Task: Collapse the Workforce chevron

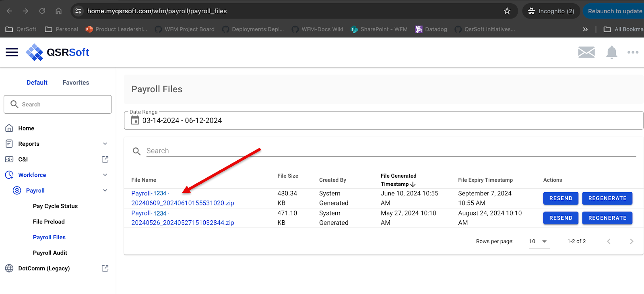Action: [x=105, y=175]
